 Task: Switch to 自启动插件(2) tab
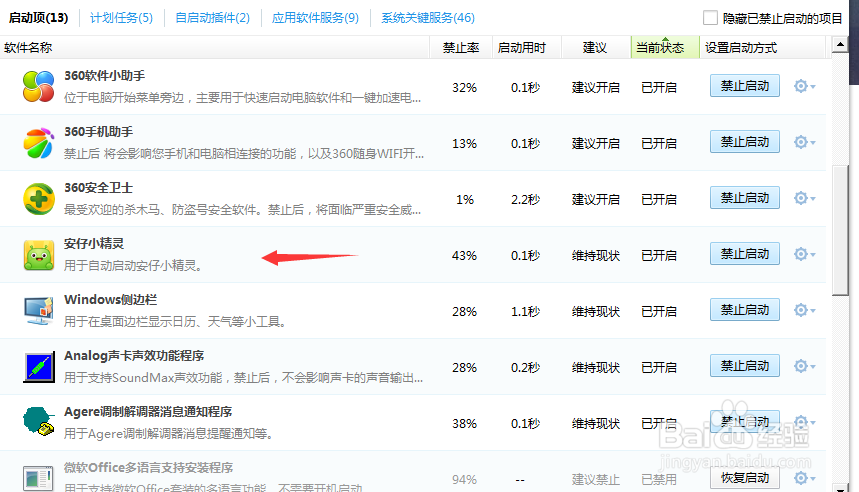(212, 18)
